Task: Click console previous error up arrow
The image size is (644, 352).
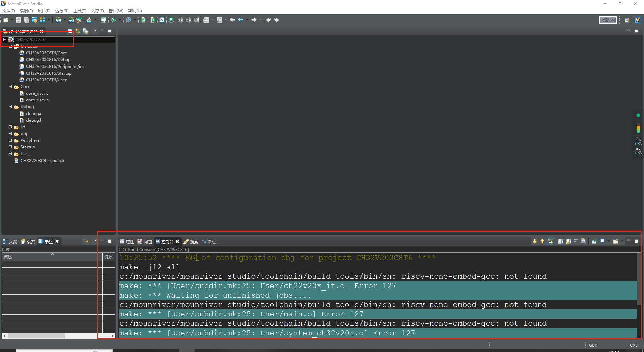Action: [x=542, y=241]
